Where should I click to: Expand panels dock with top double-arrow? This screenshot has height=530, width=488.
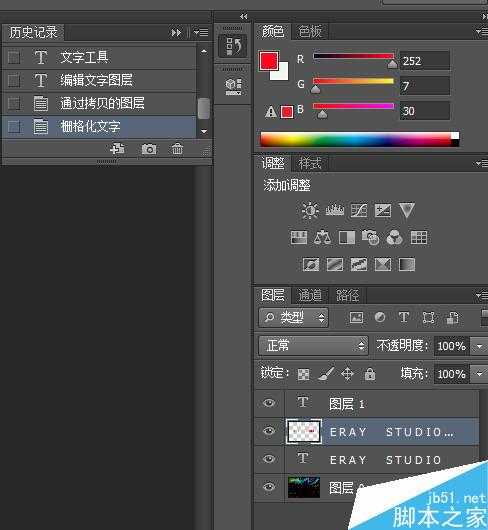[244, 16]
